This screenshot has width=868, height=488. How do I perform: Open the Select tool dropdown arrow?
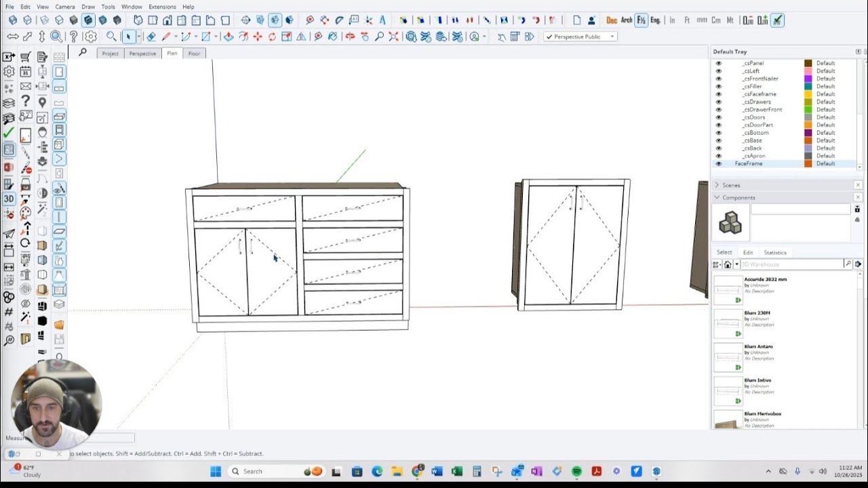138,37
